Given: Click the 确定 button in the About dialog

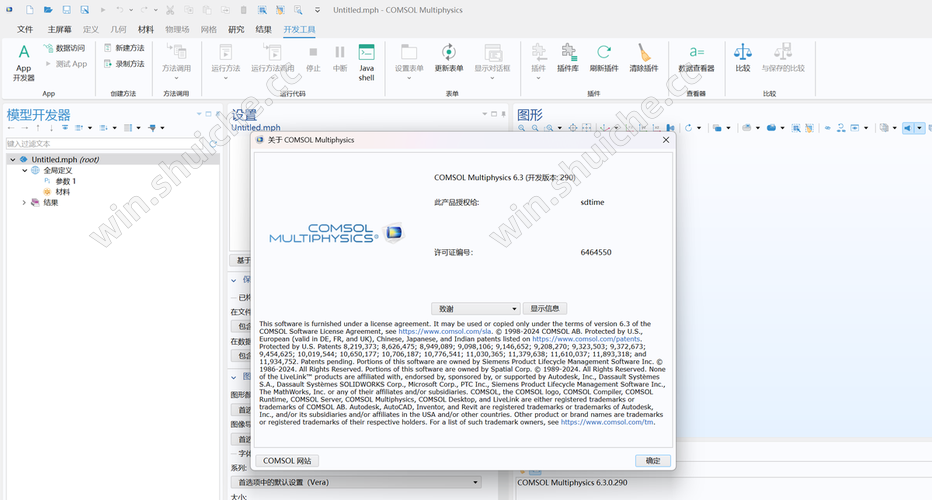Looking at the screenshot, I should 652,461.
